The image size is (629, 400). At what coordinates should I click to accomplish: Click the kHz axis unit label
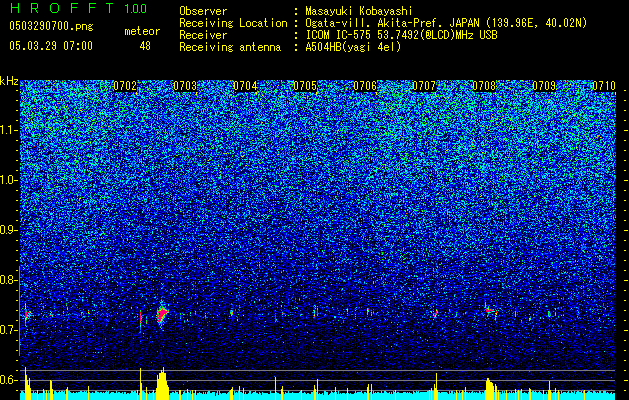(9, 81)
